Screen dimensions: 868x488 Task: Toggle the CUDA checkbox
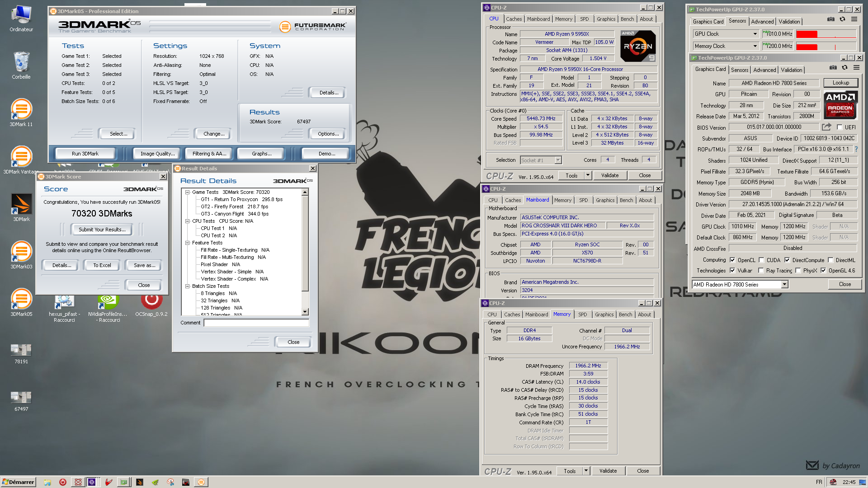(761, 260)
